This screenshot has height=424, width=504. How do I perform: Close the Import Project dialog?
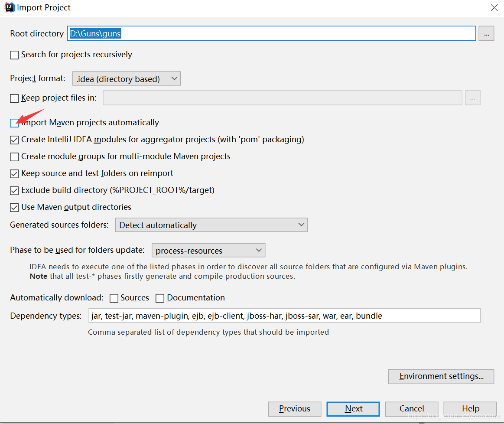pyautogui.click(x=494, y=7)
